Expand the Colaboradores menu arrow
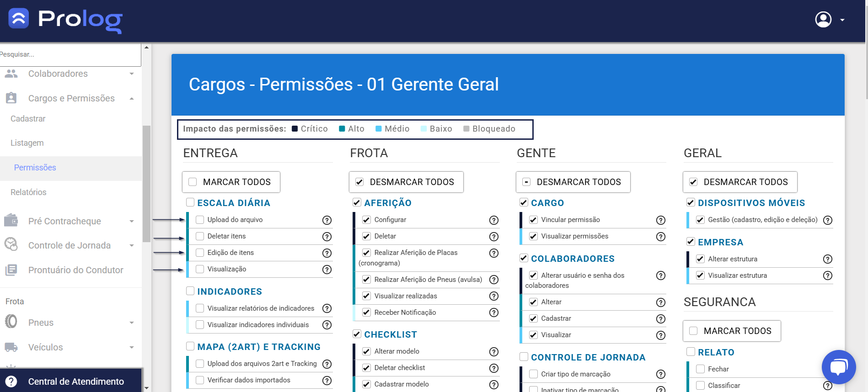868x392 pixels. click(132, 74)
